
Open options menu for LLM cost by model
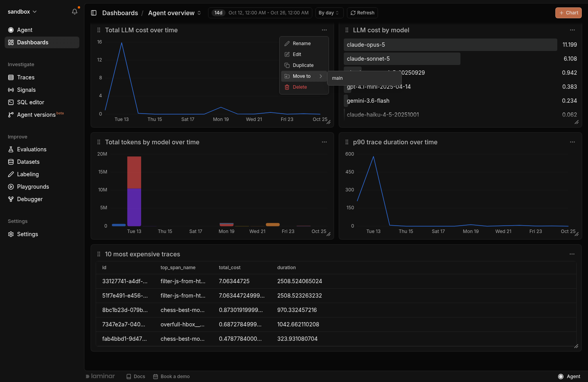click(572, 30)
